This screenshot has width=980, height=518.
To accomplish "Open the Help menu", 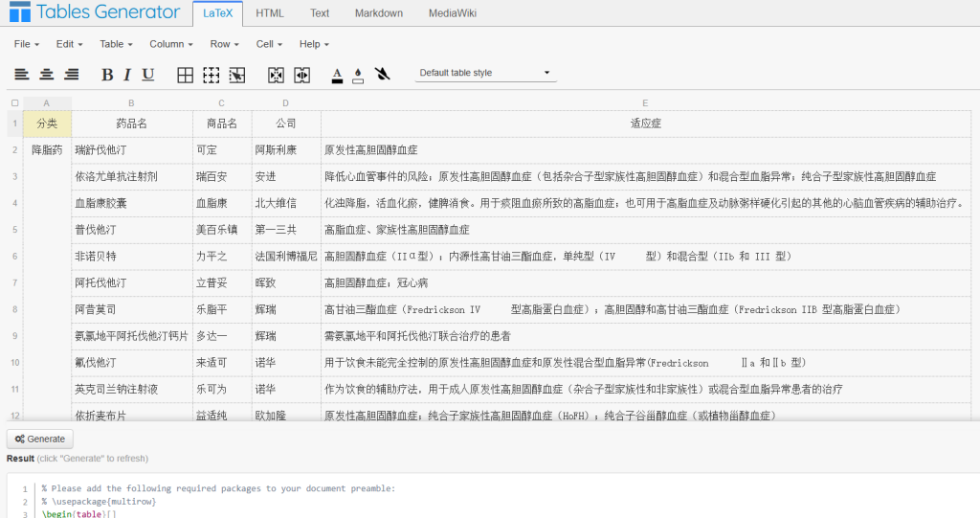I will pyautogui.click(x=314, y=44).
